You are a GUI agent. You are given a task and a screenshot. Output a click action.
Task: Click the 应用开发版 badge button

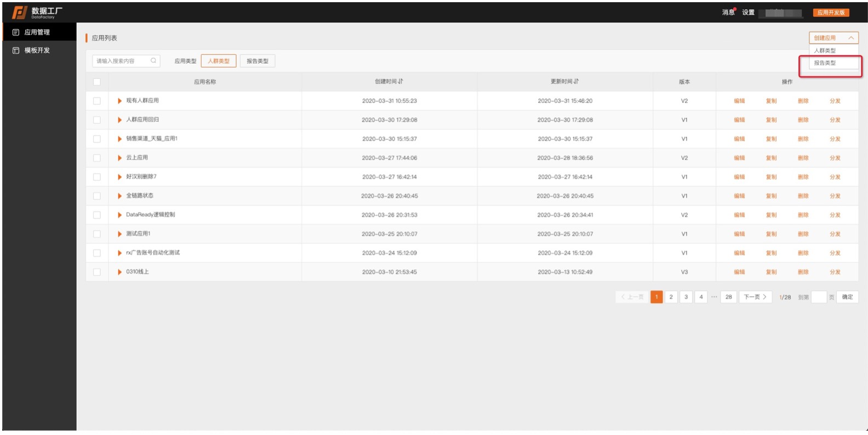pos(831,12)
